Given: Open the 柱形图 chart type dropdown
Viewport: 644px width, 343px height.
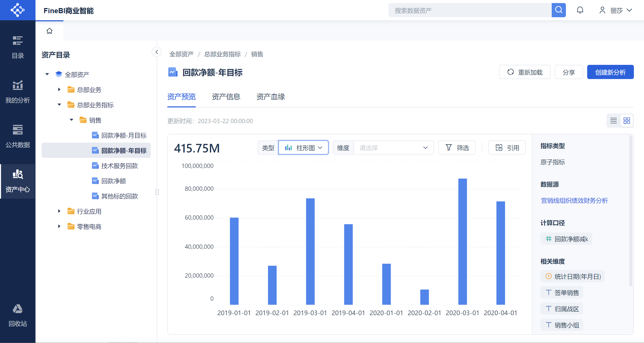Looking at the screenshot, I should tap(303, 147).
